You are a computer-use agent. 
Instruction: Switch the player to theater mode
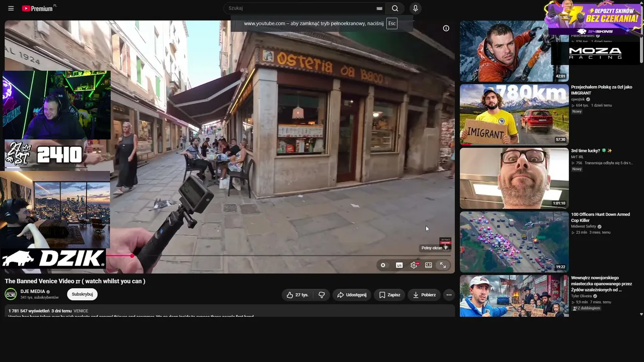[x=428, y=265]
